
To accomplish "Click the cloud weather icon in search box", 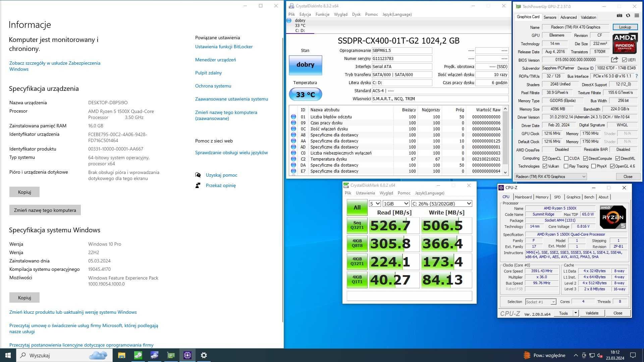I will click(98, 355).
